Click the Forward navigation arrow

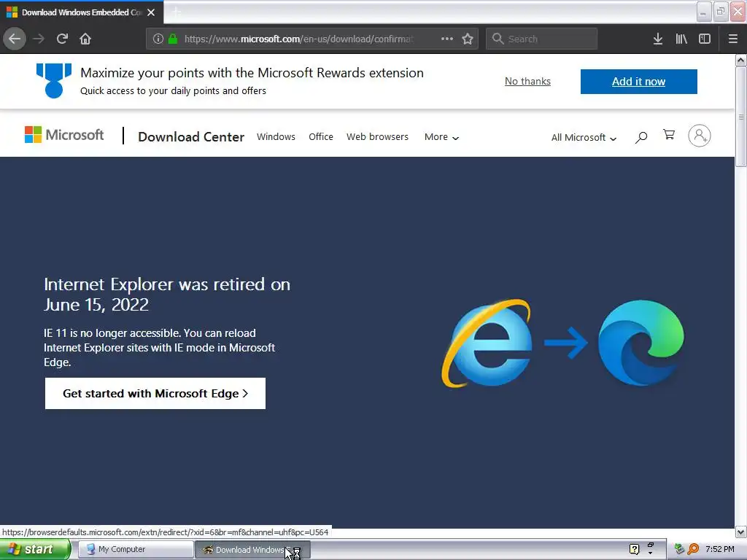tap(39, 39)
